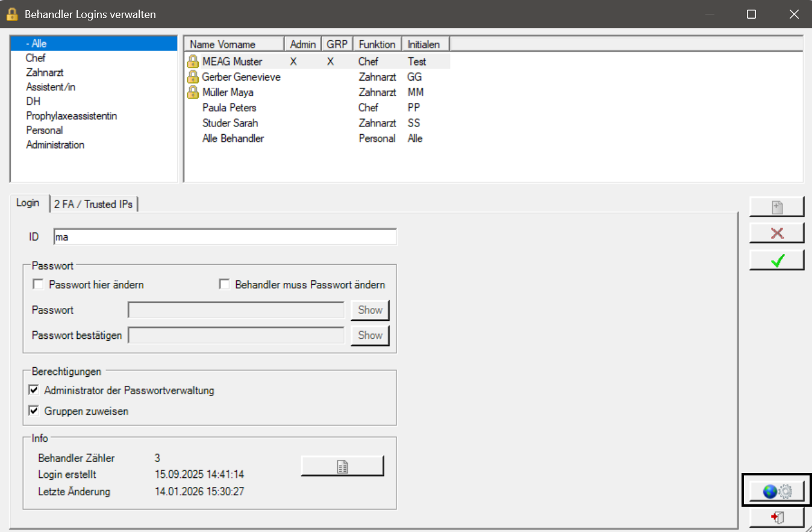Confirm with the green checkmark button
The height and width of the screenshot is (532, 812).
(x=777, y=260)
